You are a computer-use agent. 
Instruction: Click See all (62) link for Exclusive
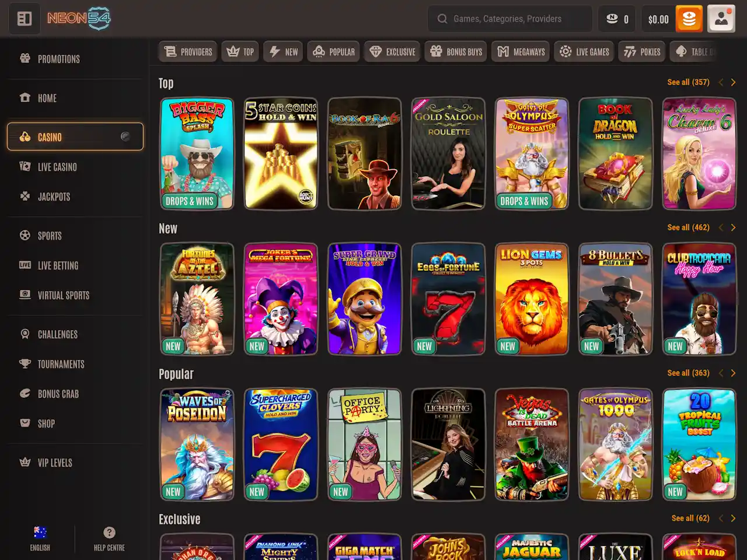[x=690, y=518]
